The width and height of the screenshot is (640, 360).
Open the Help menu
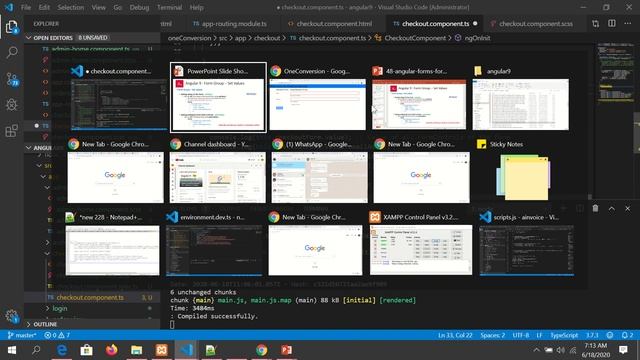point(196,7)
